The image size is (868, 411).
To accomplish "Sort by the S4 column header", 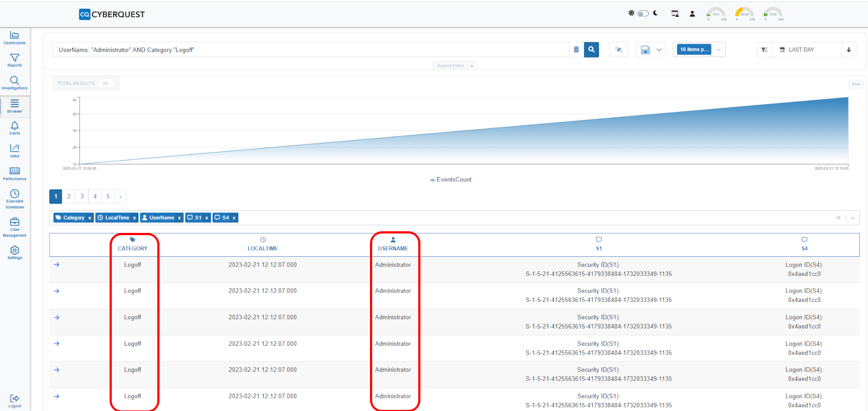I will pyautogui.click(x=805, y=244).
